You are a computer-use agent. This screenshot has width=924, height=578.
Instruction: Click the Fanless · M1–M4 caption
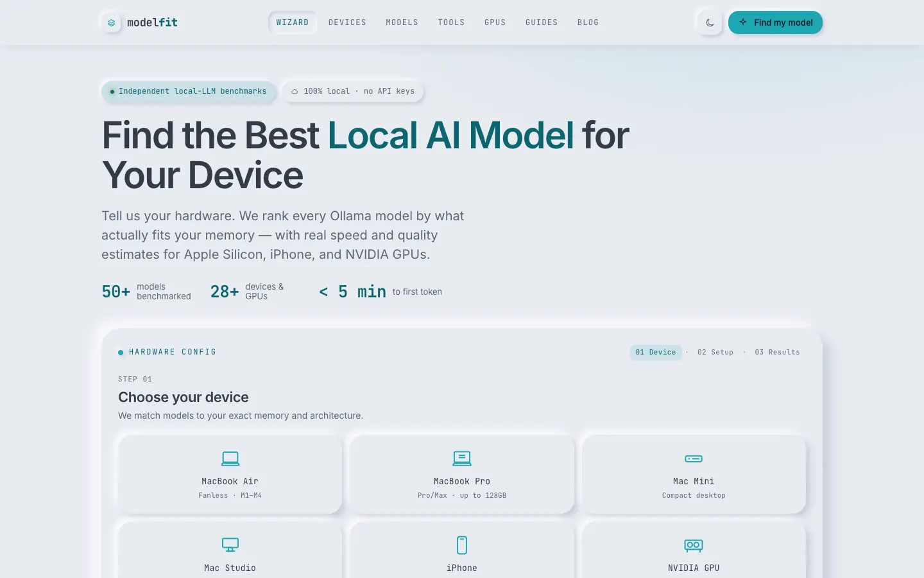[230, 495]
